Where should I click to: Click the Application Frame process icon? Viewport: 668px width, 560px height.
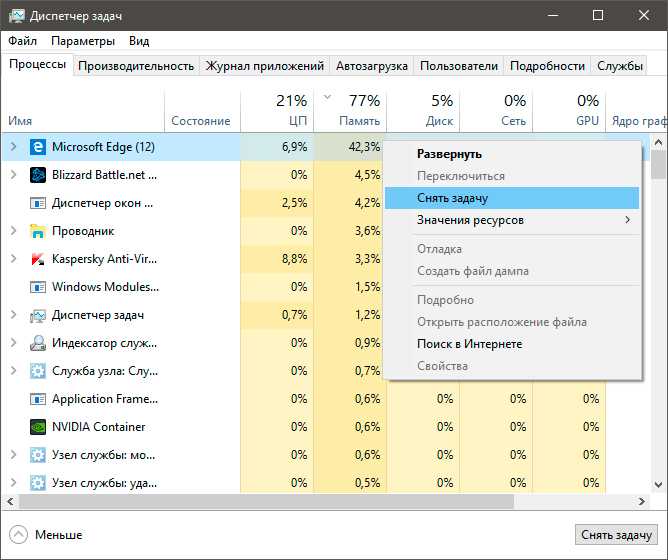coord(38,399)
